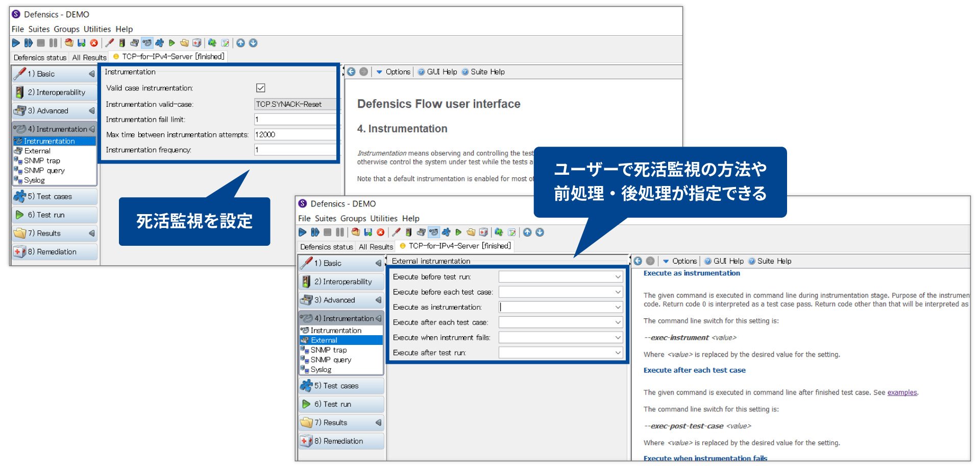
Task: Click the step-run icon in the back window toolbar
Action: (x=29, y=43)
